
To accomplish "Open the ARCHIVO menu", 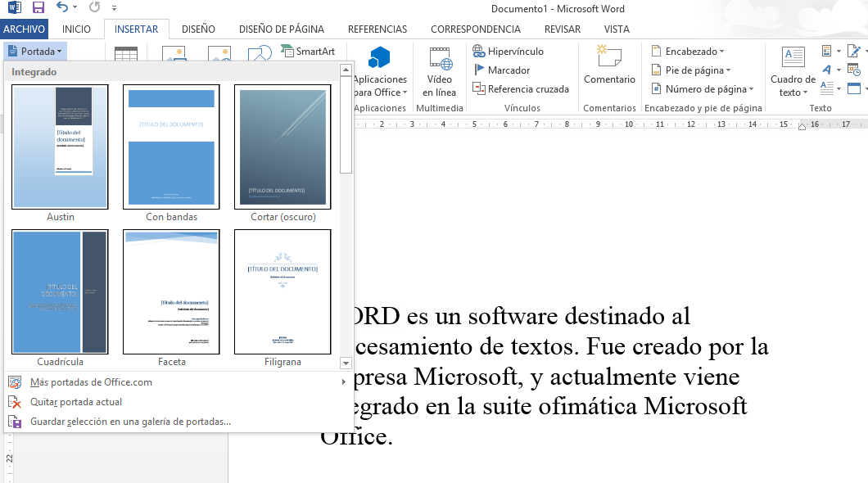I will point(24,29).
